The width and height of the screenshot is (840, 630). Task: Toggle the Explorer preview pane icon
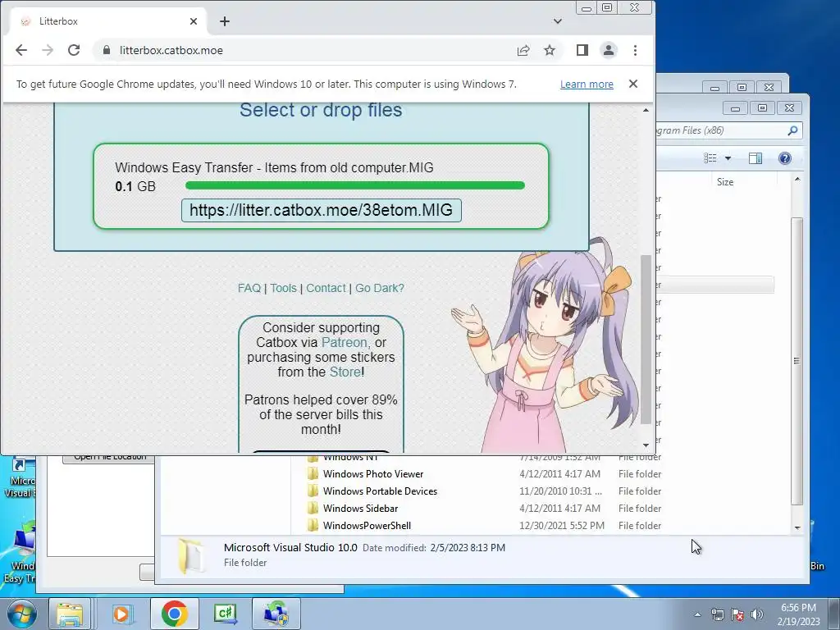tap(756, 158)
